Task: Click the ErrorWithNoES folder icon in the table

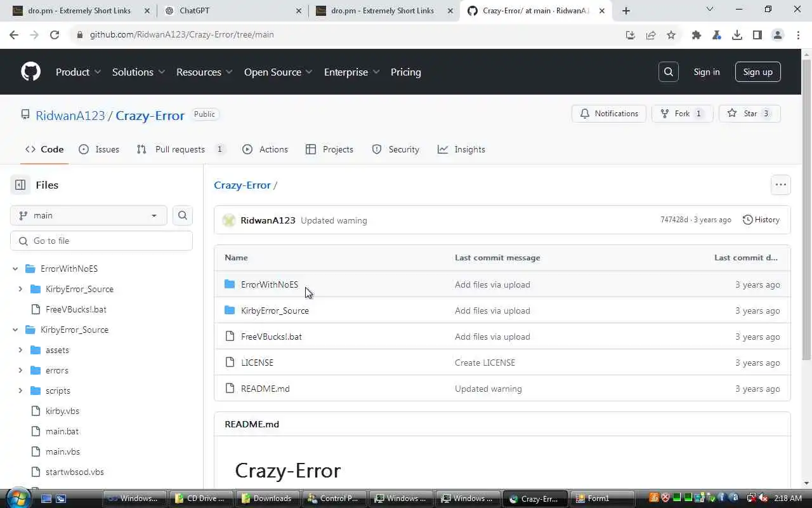Action: (x=230, y=284)
